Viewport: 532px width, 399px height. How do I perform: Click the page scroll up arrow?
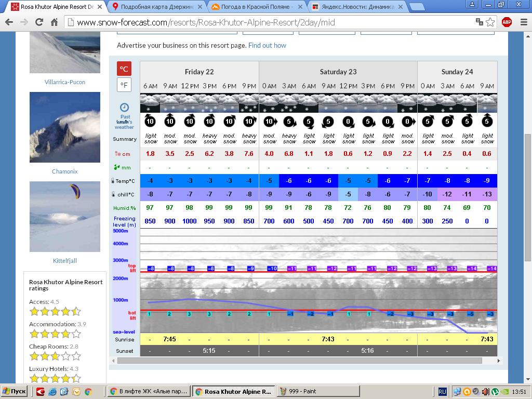[x=528, y=36]
